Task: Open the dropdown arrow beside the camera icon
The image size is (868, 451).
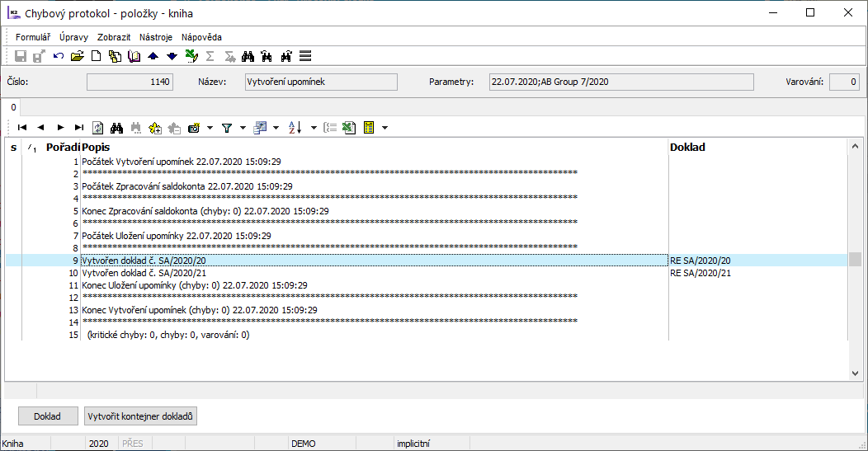Action: coord(210,128)
